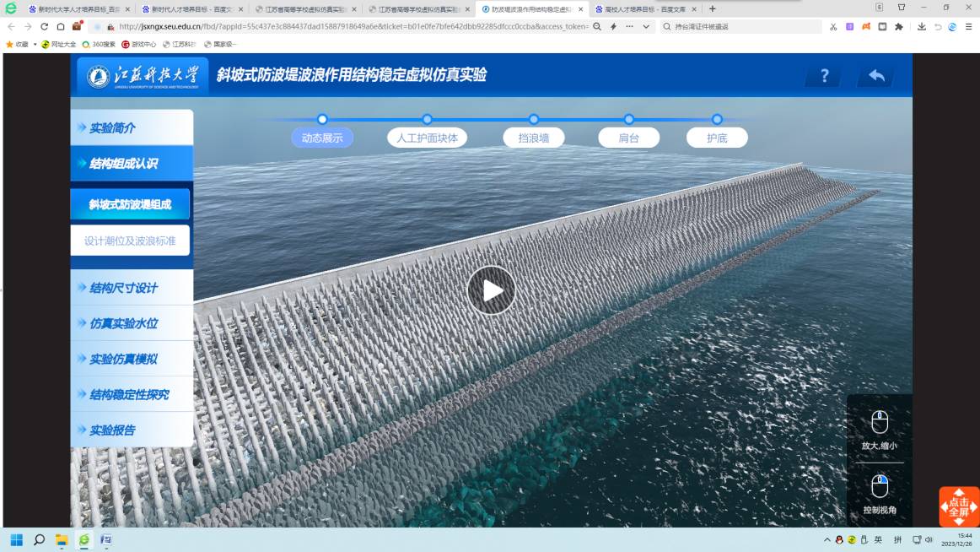
Task: Open the browser home page icon
Action: pos(61,27)
